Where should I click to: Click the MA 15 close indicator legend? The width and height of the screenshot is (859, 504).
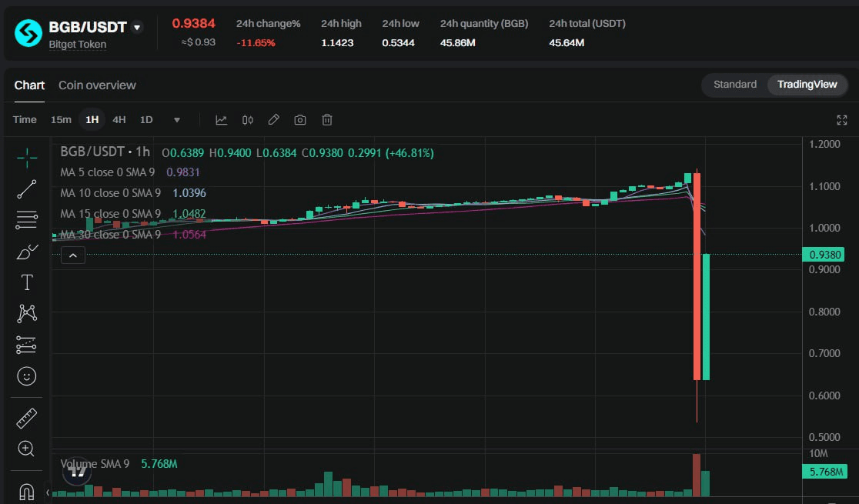click(110, 214)
